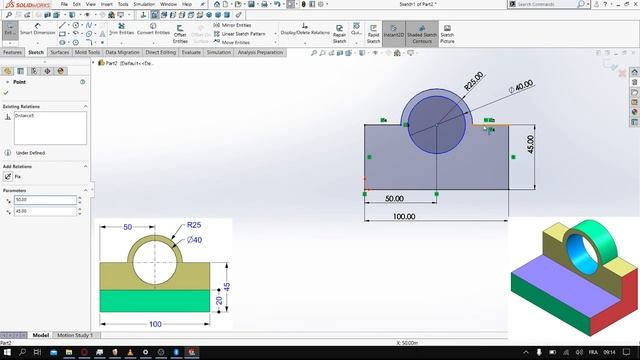This screenshot has height=360, width=640.
Task: Open the PropertyManager tab icon
Action: [20, 71]
